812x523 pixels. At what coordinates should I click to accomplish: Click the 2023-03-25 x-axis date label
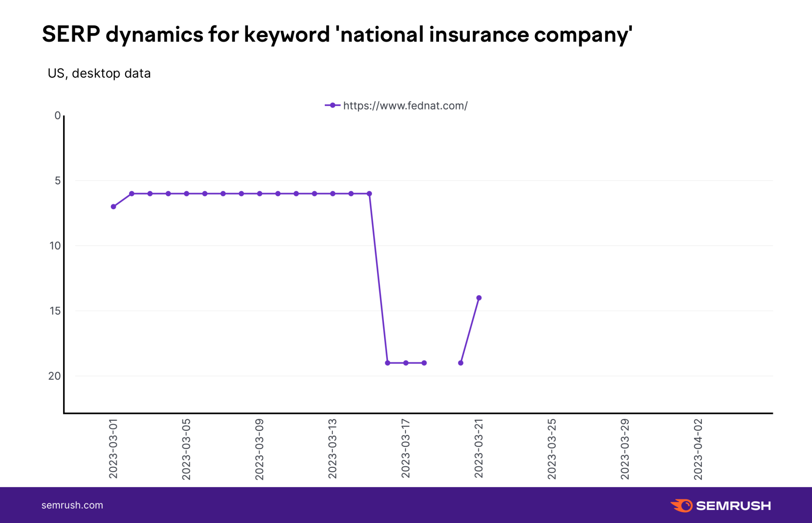(552, 449)
